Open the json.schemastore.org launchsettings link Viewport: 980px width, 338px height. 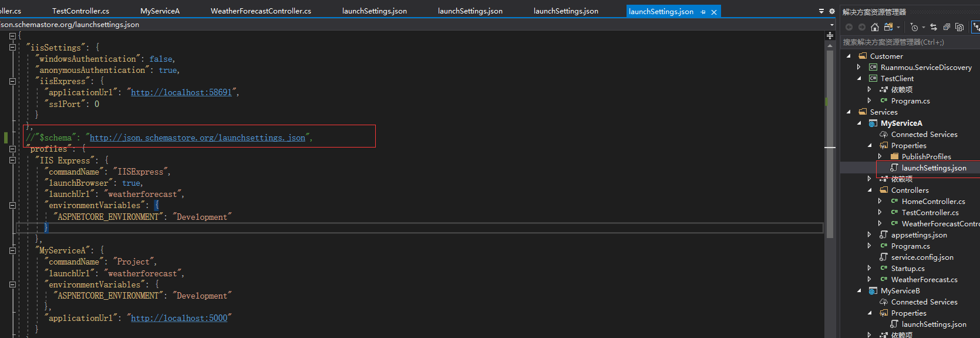pyautogui.click(x=197, y=138)
